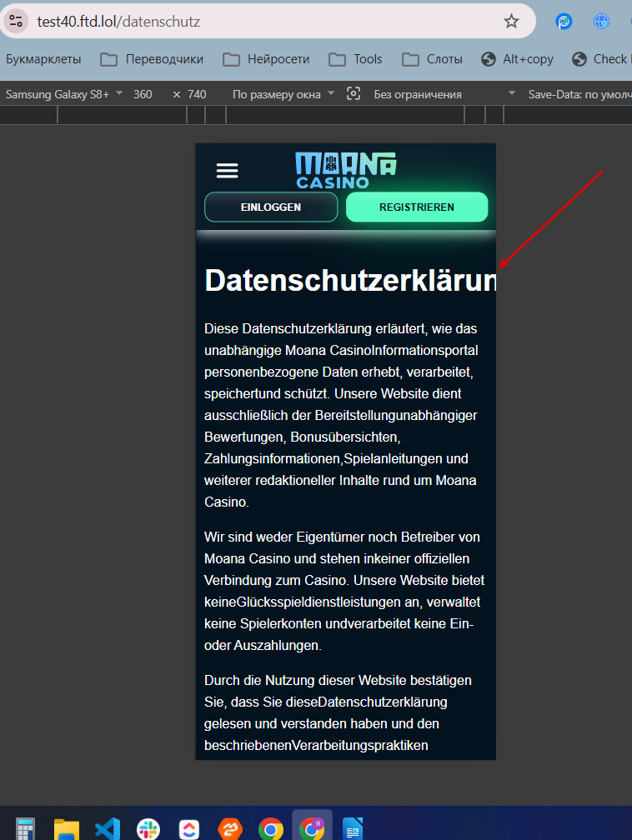Click the Moana Casino logo

coord(346,170)
